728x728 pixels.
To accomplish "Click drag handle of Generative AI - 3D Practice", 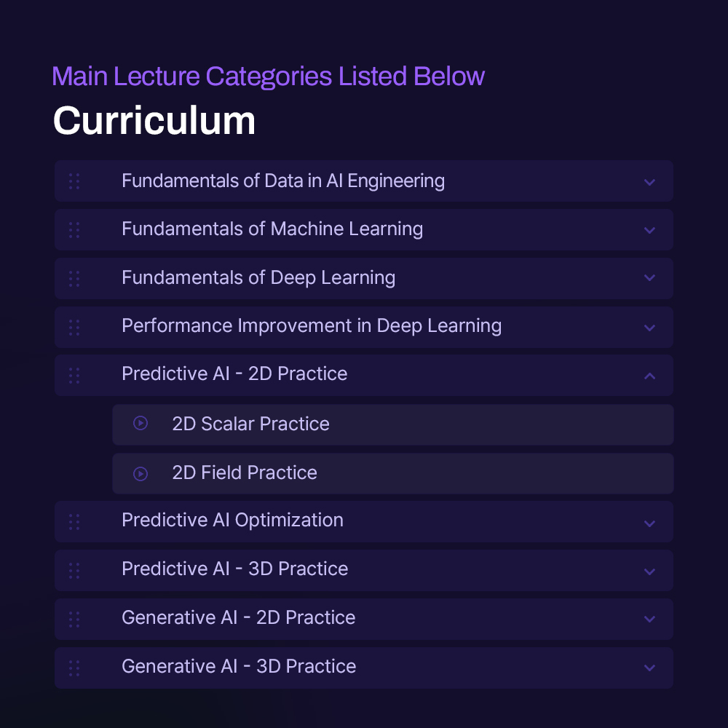I will (74, 668).
